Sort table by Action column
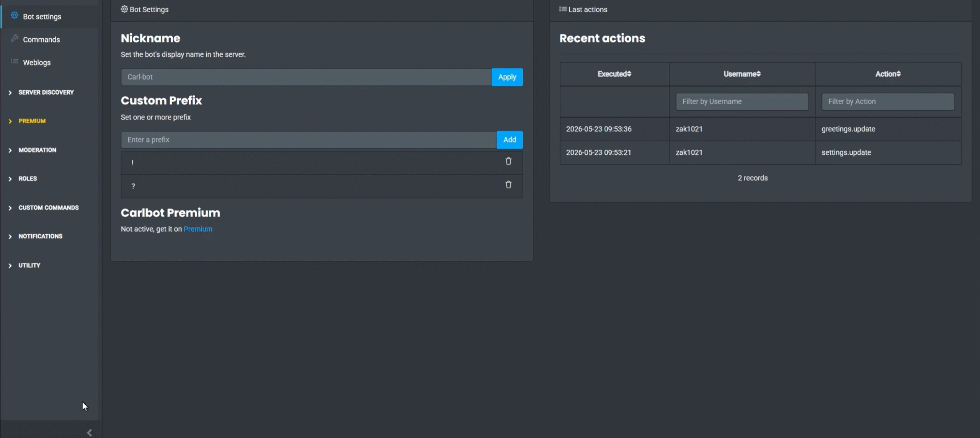980x438 pixels. [x=888, y=74]
